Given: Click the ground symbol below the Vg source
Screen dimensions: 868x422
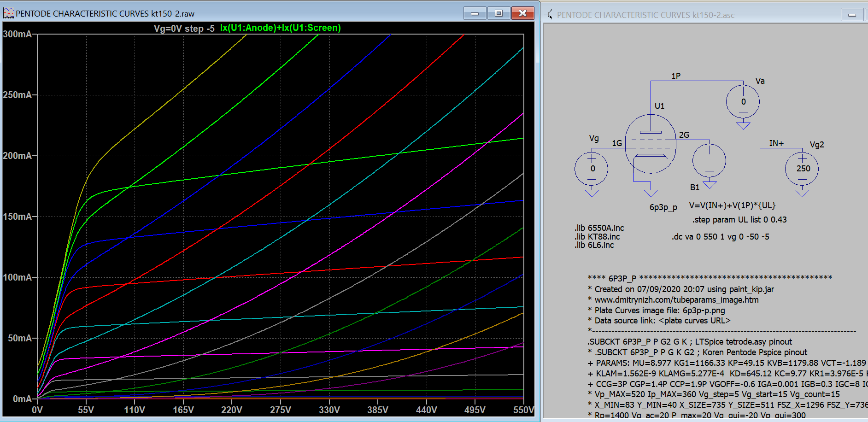Looking at the screenshot, I should pos(592,193).
